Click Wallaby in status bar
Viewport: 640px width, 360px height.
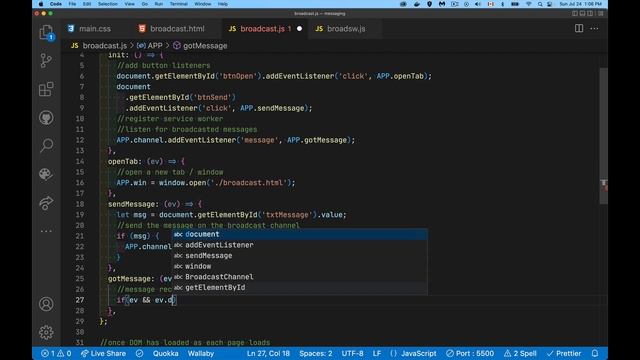[x=201, y=353]
